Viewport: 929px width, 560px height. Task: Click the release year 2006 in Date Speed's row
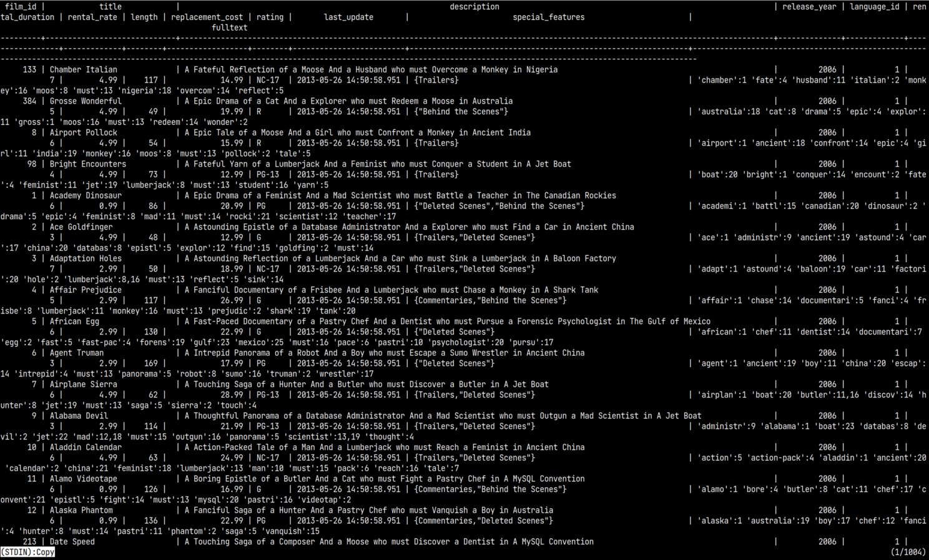[827, 542]
